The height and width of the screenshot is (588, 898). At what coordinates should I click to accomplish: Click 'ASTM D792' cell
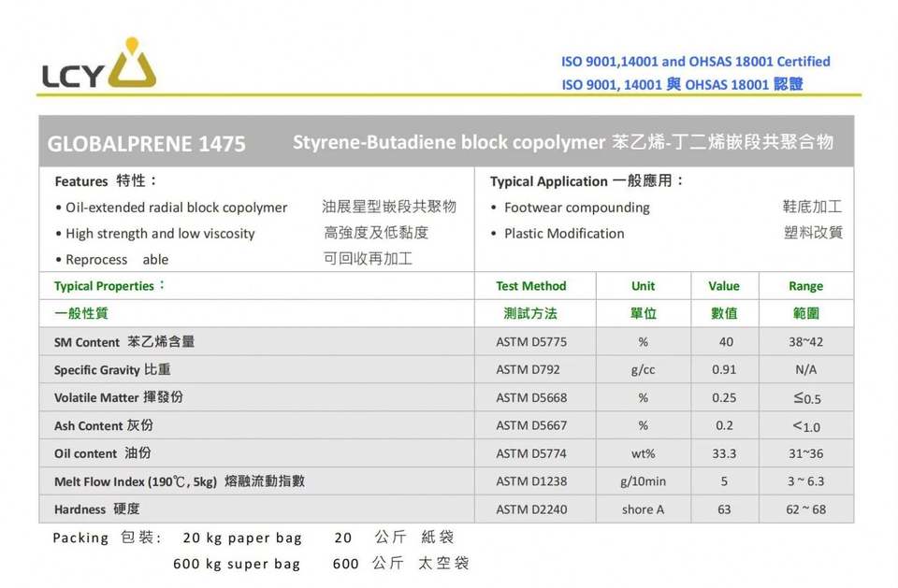[x=528, y=370]
